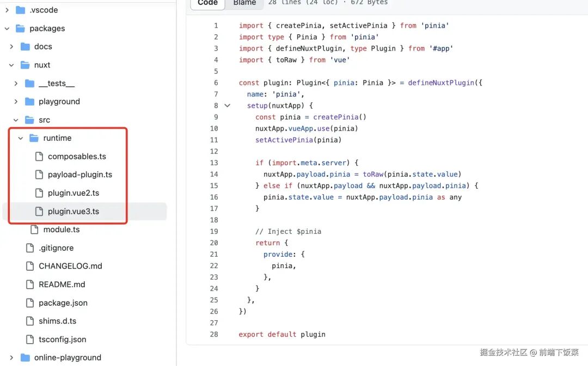Click '// Inject $pinia' comment
588x366 pixels.
(289, 232)
